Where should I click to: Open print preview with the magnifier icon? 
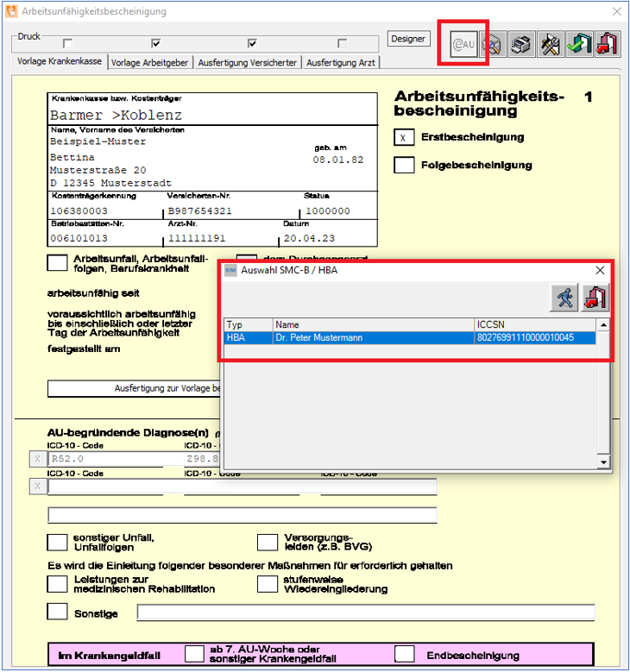(x=493, y=45)
